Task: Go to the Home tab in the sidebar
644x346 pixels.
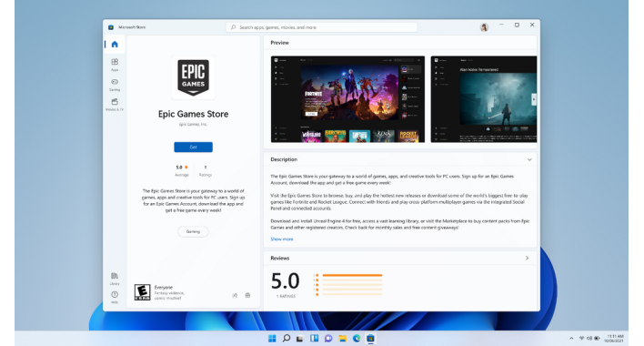Action: coord(115,45)
